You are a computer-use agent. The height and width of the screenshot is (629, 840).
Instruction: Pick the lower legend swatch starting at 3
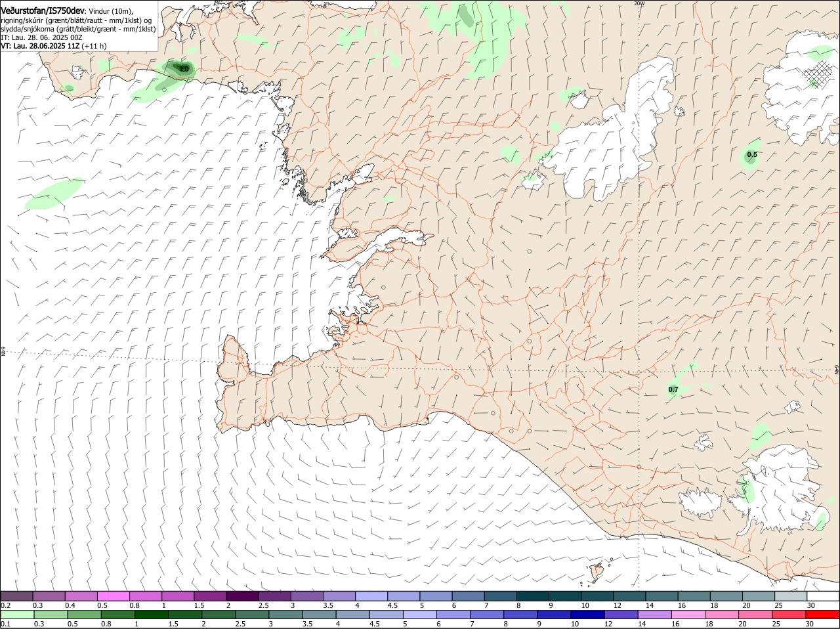coord(286,615)
